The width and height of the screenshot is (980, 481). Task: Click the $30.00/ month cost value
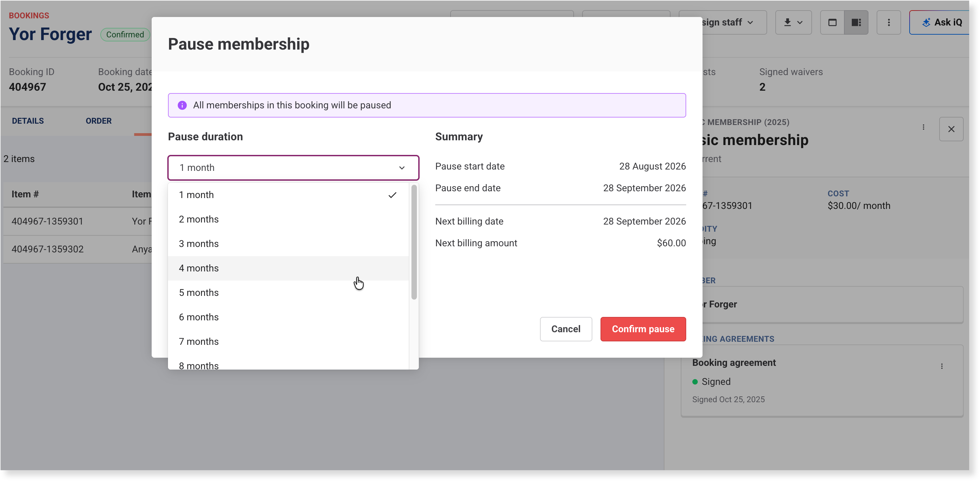click(859, 206)
